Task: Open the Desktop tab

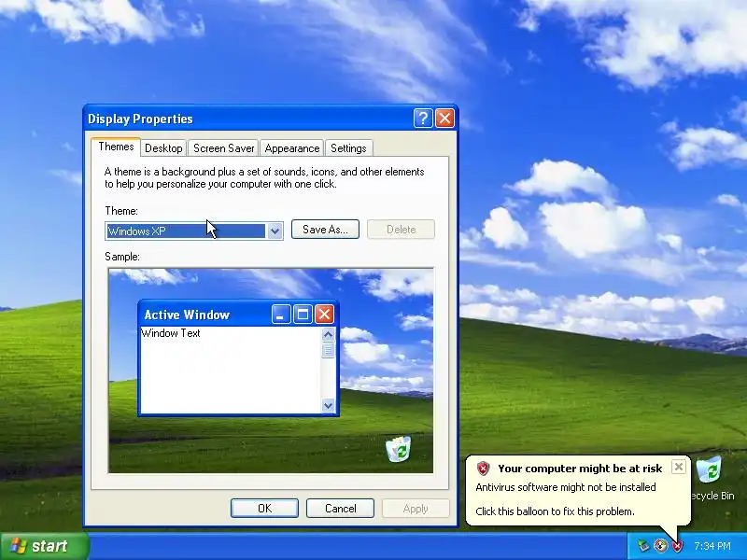Action: tap(163, 148)
